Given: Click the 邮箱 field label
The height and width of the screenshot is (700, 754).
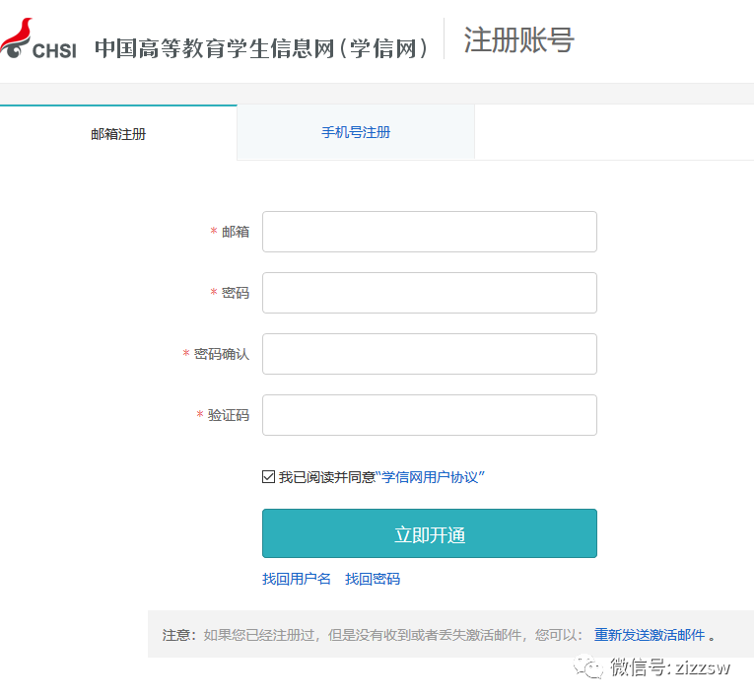Looking at the screenshot, I should (x=236, y=232).
